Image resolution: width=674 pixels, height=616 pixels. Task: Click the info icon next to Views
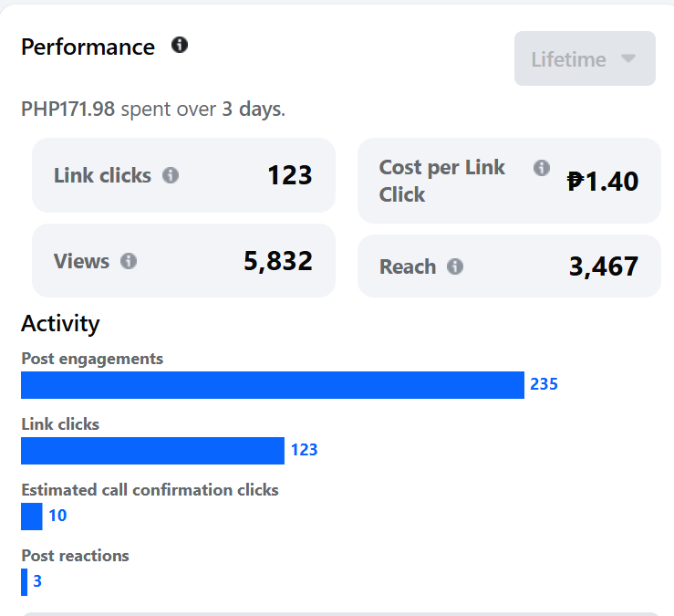pyautogui.click(x=129, y=261)
